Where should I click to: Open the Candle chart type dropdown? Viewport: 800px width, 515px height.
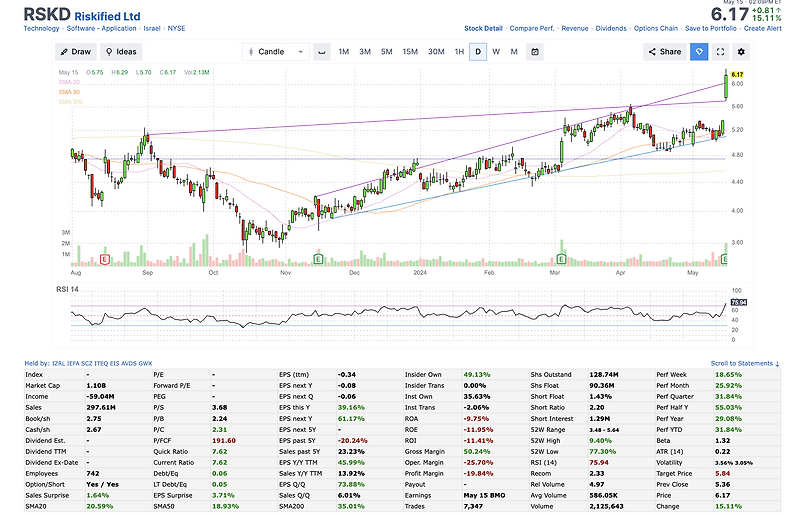coord(276,52)
